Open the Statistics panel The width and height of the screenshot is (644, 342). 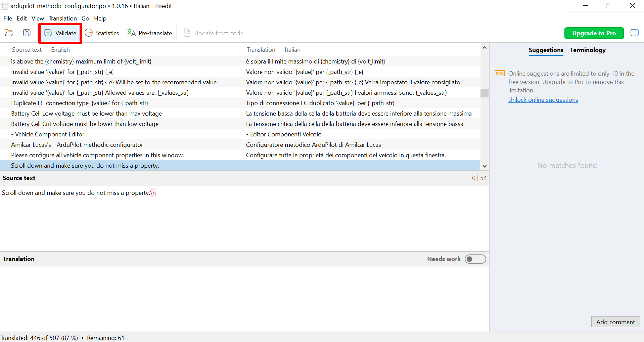[x=102, y=33]
